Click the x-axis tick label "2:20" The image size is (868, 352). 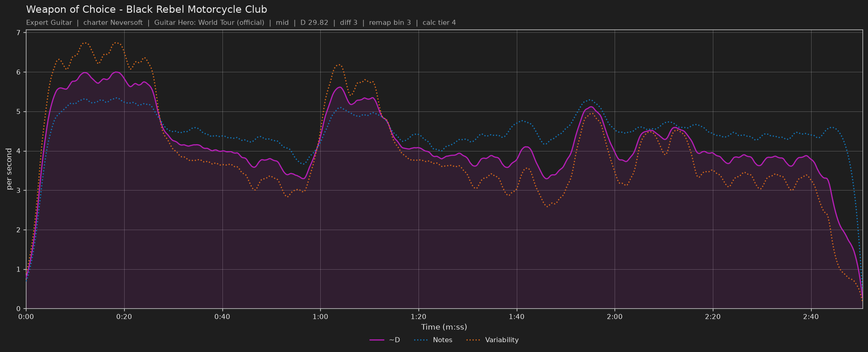coord(713,317)
